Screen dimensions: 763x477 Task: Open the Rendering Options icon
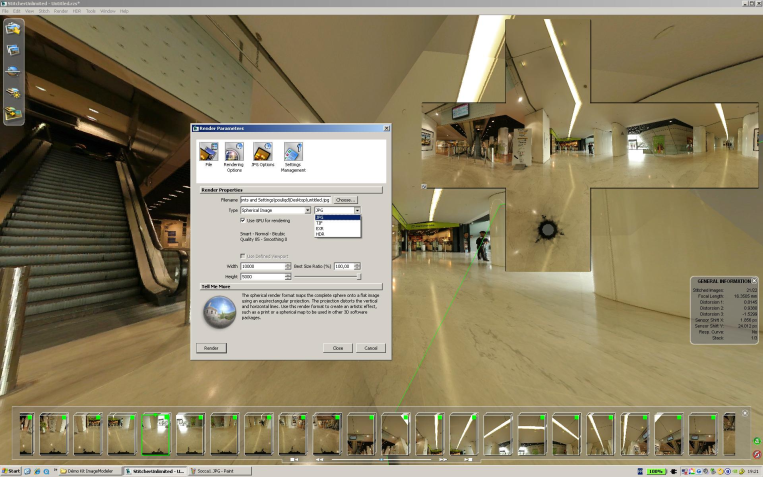pos(234,154)
